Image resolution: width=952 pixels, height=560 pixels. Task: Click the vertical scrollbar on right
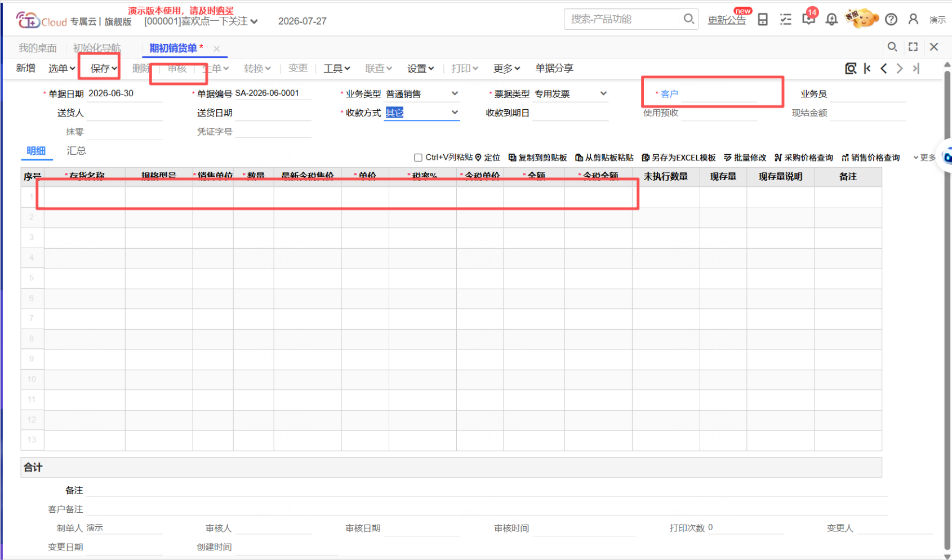click(947, 310)
